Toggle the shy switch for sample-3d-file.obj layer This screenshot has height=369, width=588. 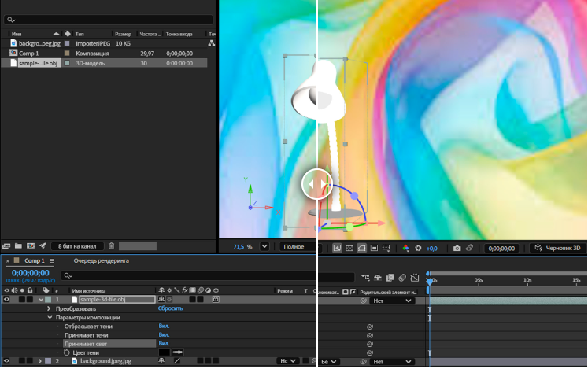[161, 299]
